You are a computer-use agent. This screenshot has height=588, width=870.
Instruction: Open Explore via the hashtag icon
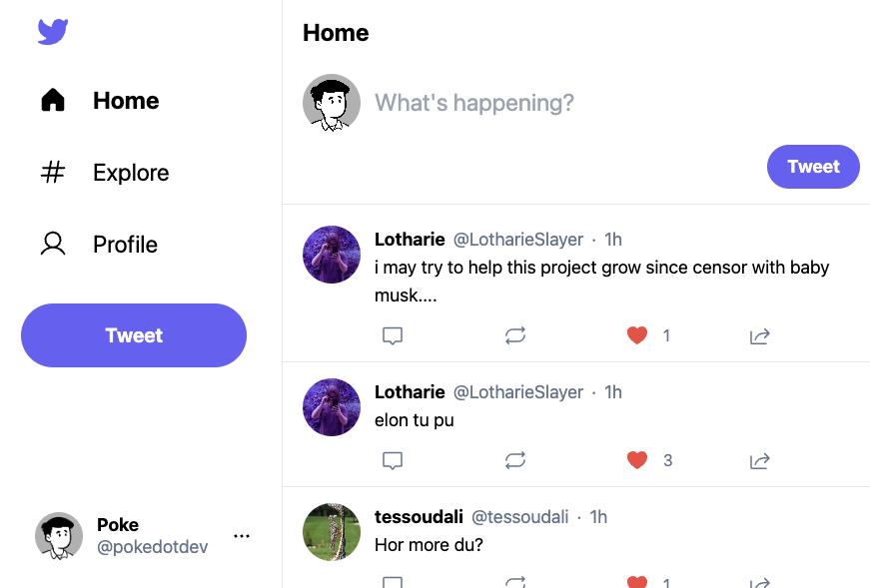(51, 172)
